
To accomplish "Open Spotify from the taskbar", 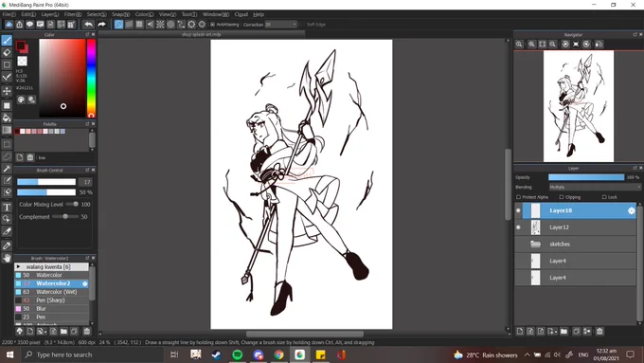I will (238, 354).
